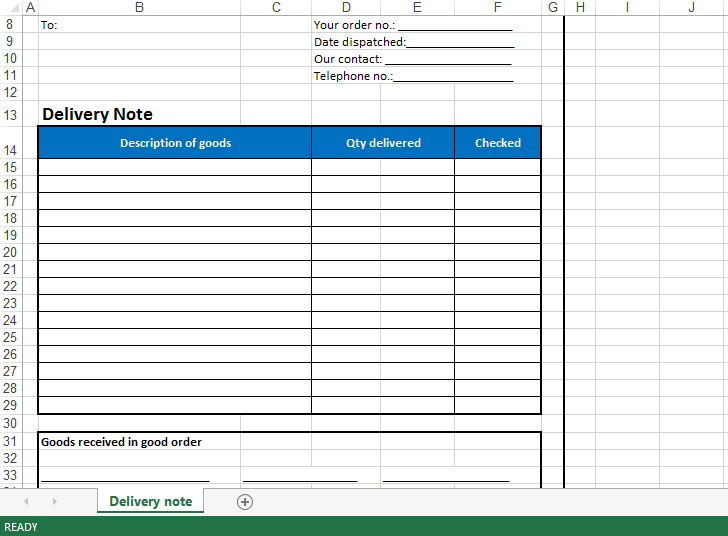728x536 pixels.
Task: Switch to the Delivery note sheet tab
Action: coord(150,501)
